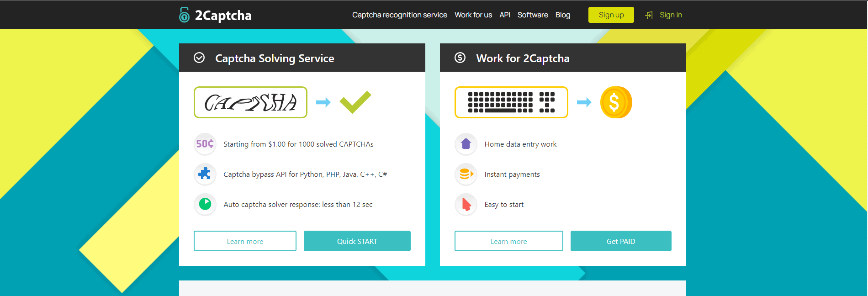Click the 2Captcha padlock logo icon

pyautogui.click(x=184, y=15)
